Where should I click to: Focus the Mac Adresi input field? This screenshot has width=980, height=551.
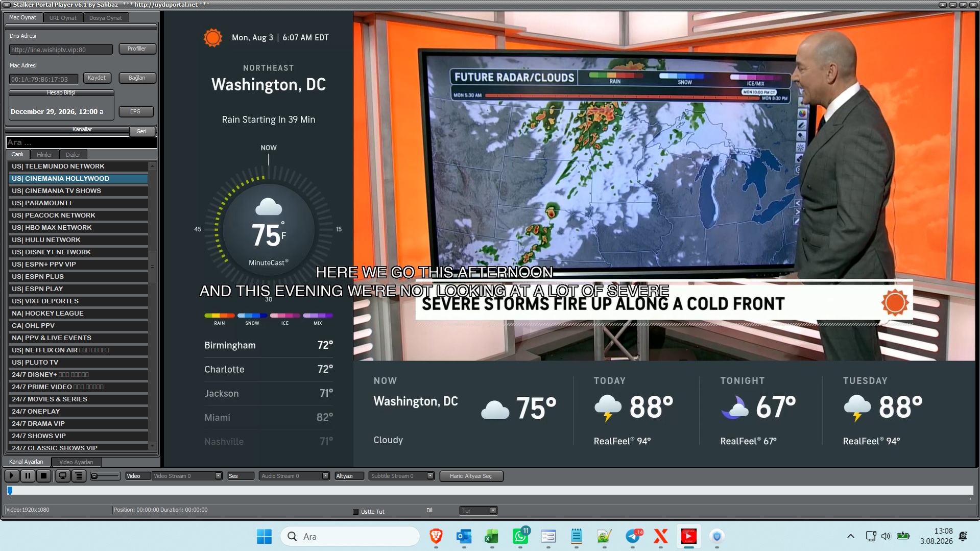coord(43,79)
